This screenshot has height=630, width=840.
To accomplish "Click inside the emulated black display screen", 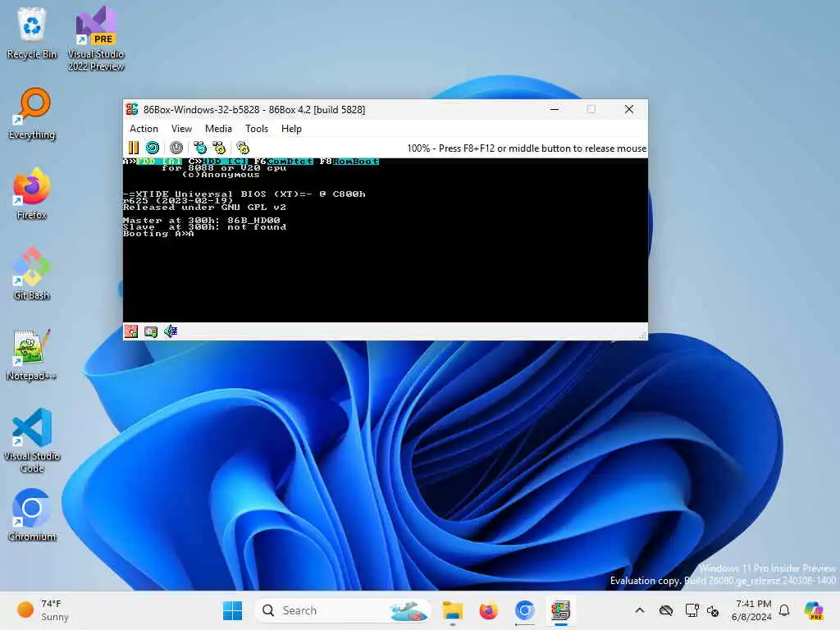I will tap(386, 240).
